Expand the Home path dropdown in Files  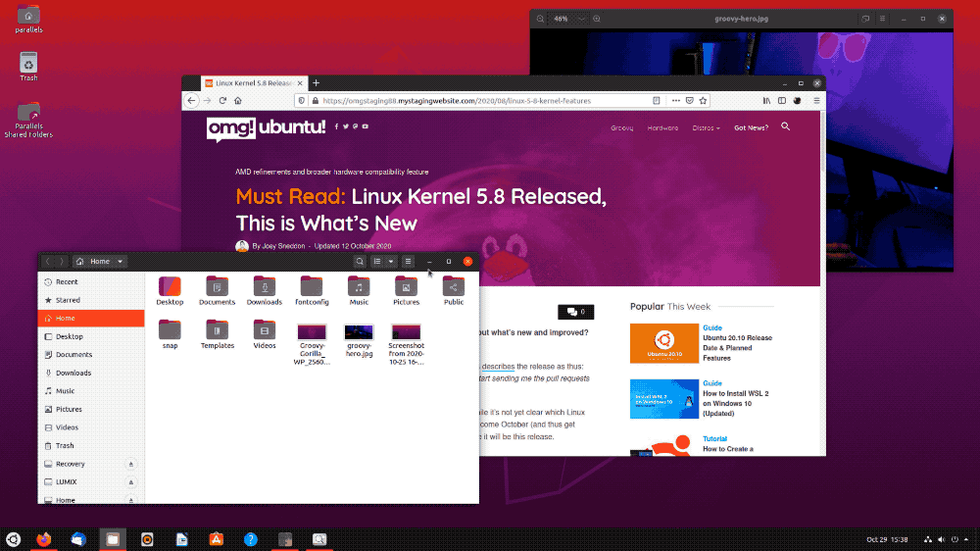[120, 262]
